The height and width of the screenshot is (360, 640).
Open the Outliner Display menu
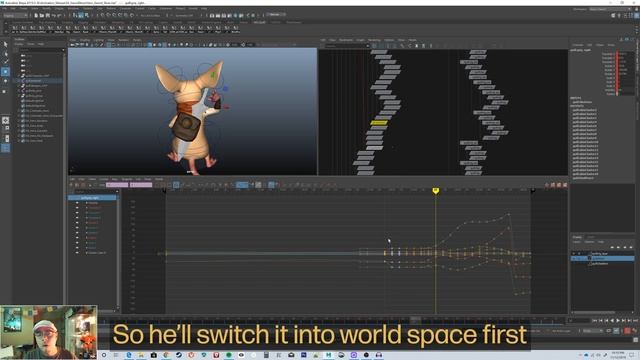coord(19,44)
